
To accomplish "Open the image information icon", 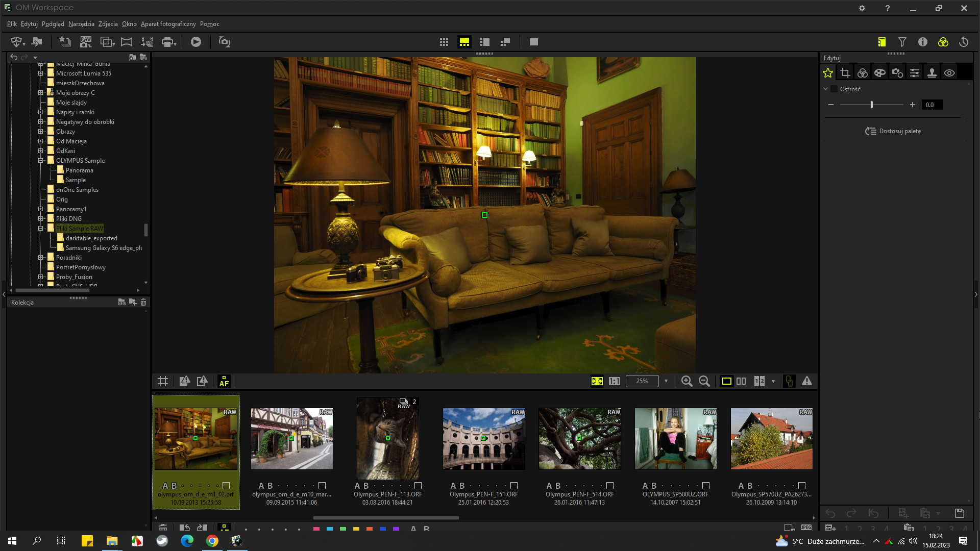I will pos(923,42).
